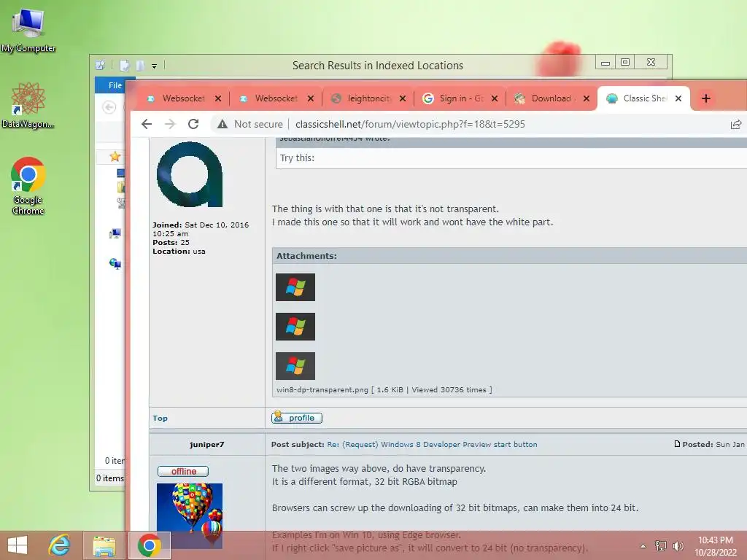This screenshot has width=747, height=560.
Task: Open File Explorer from taskbar
Action: pyautogui.click(x=104, y=545)
